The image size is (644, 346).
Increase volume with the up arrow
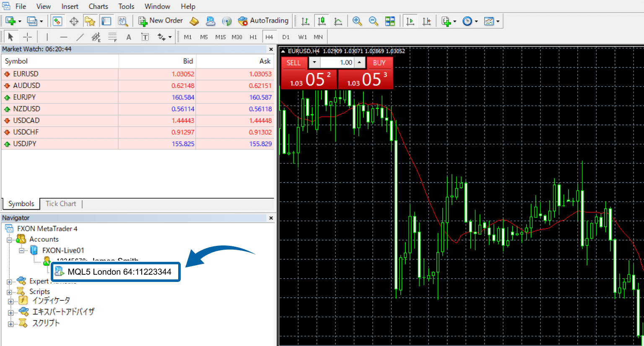pyautogui.click(x=359, y=63)
